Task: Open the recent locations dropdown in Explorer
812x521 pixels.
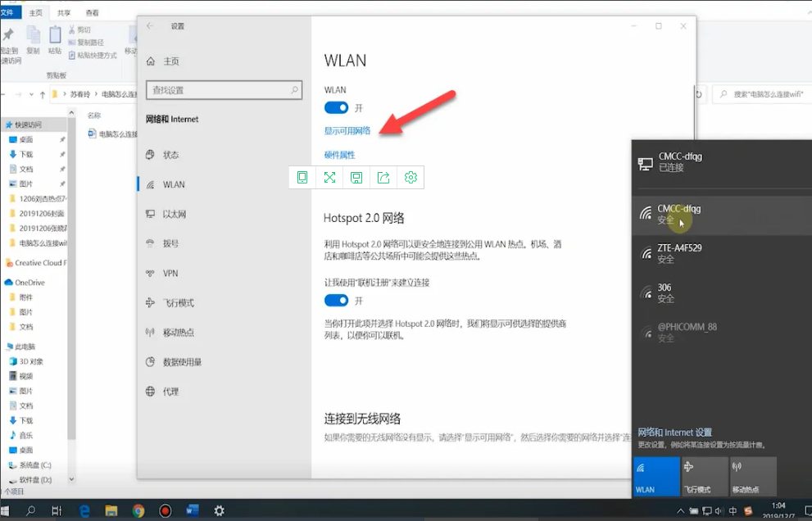Action: 33,95
